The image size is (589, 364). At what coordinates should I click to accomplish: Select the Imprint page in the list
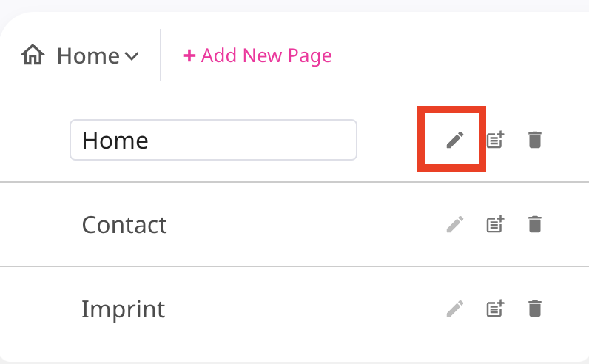point(124,309)
